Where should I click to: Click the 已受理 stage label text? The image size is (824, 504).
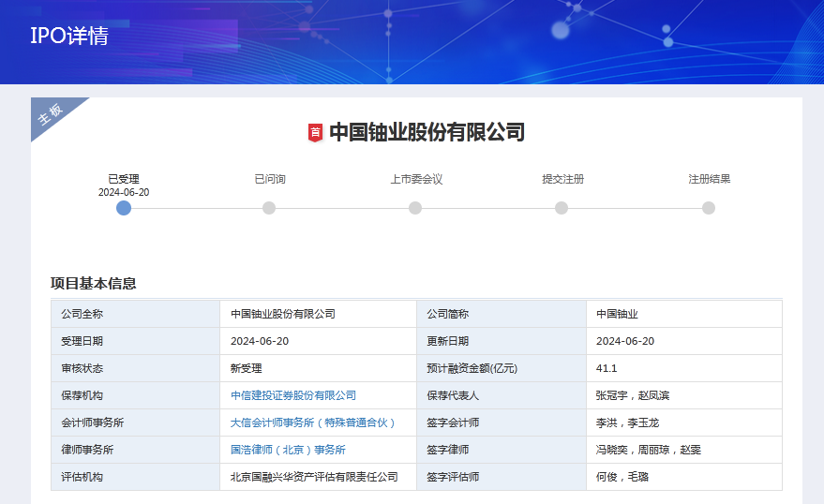pyautogui.click(x=124, y=179)
